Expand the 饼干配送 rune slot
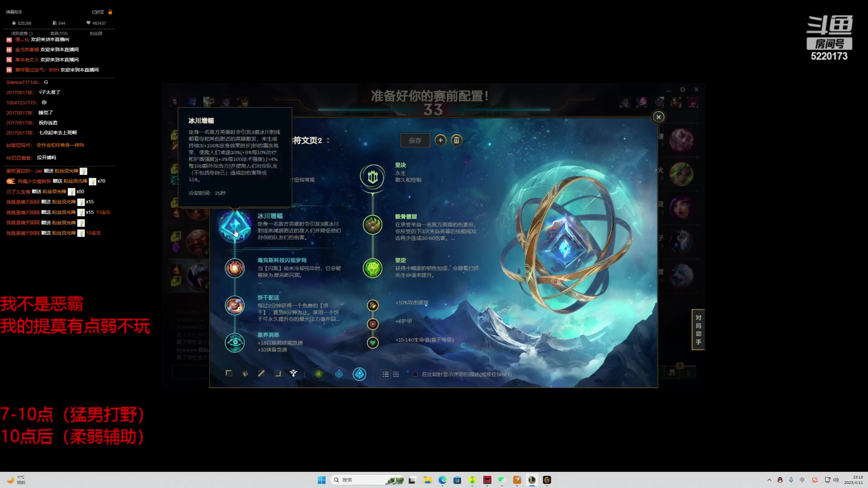This screenshot has height=488, width=868. click(x=235, y=305)
